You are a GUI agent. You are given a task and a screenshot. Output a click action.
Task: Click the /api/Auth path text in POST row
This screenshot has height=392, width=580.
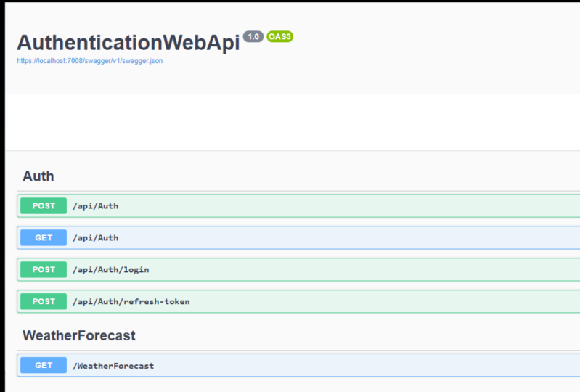95,206
